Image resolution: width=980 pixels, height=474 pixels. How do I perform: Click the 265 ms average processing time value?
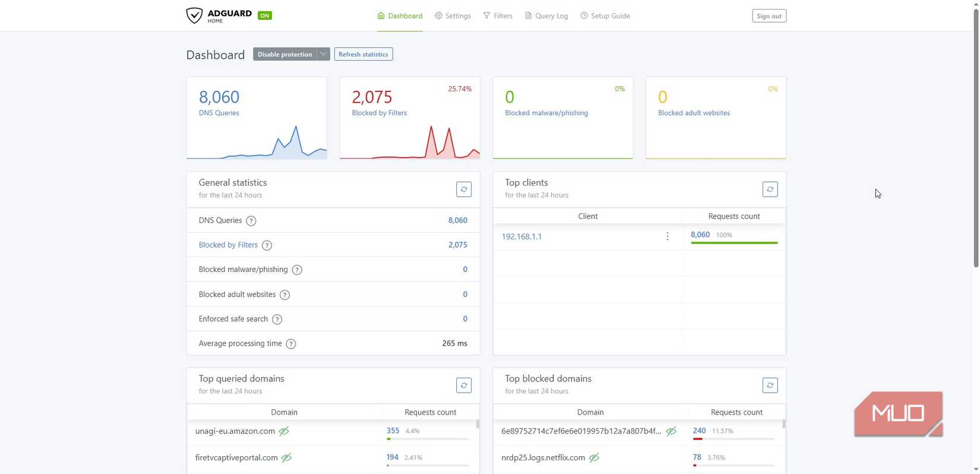pyautogui.click(x=454, y=343)
